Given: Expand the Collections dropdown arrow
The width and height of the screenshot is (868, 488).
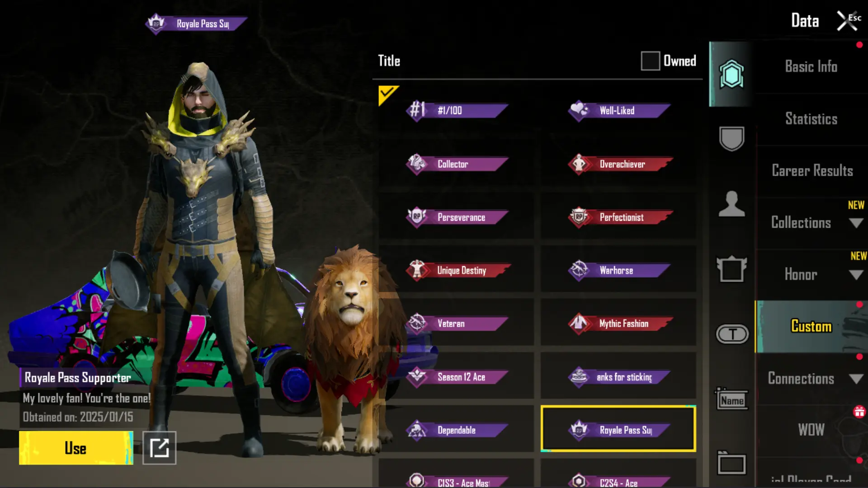Looking at the screenshot, I should [856, 223].
